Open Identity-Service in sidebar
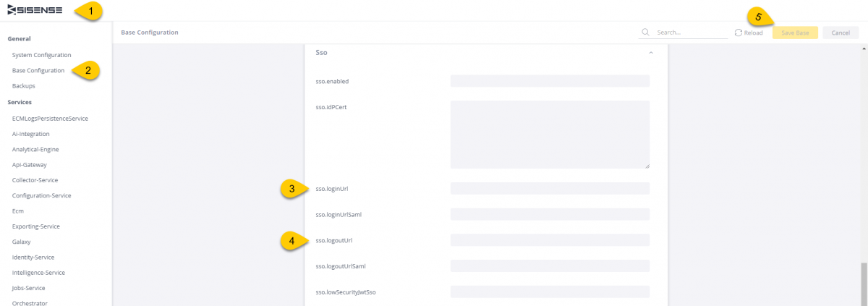The image size is (868, 306). pos(33,257)
